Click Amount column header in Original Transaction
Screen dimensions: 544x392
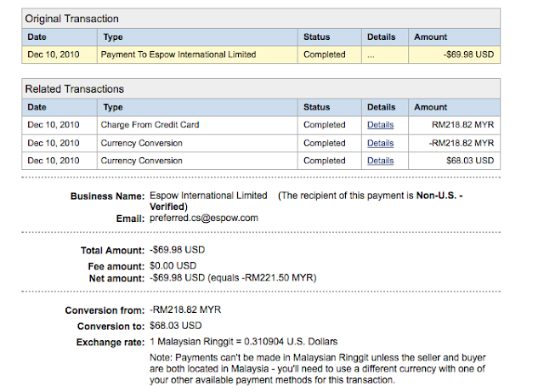[431, 37]
